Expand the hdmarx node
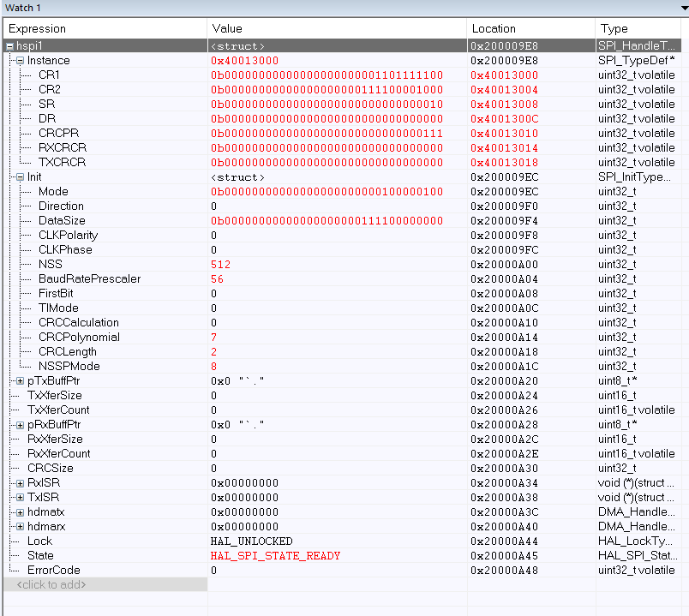 (21, 527)
